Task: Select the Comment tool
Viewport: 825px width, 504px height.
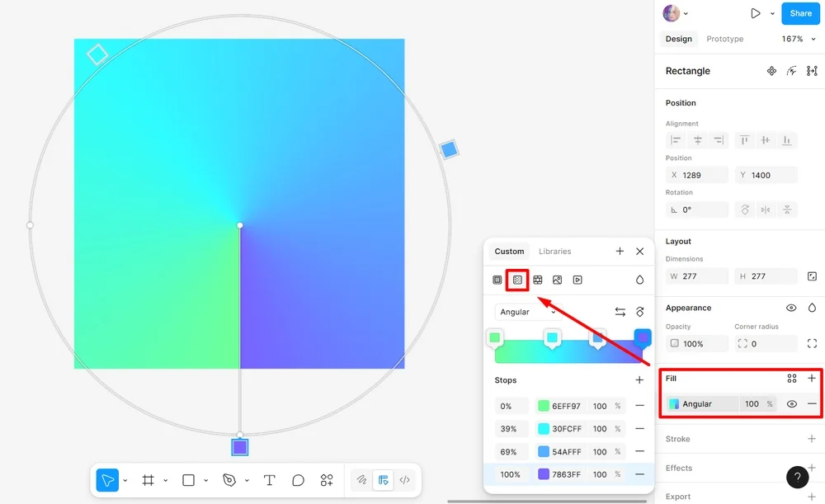Action: click(x=298, y=480)
